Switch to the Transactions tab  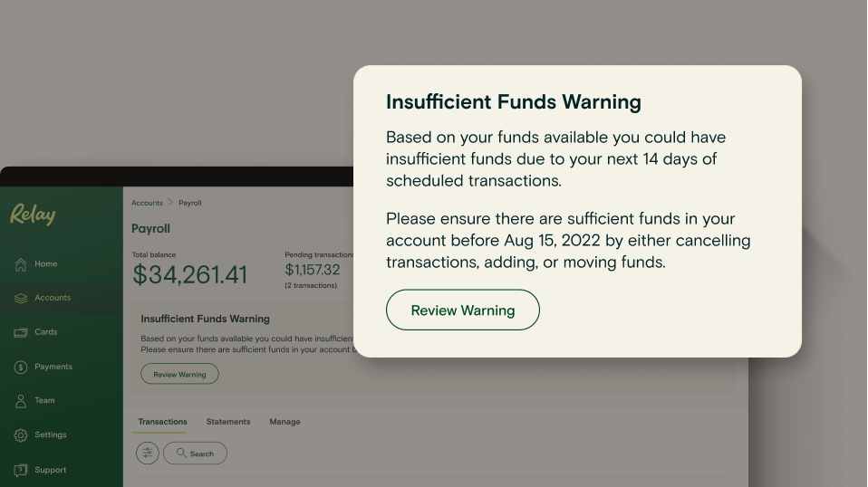pos(162,422)
